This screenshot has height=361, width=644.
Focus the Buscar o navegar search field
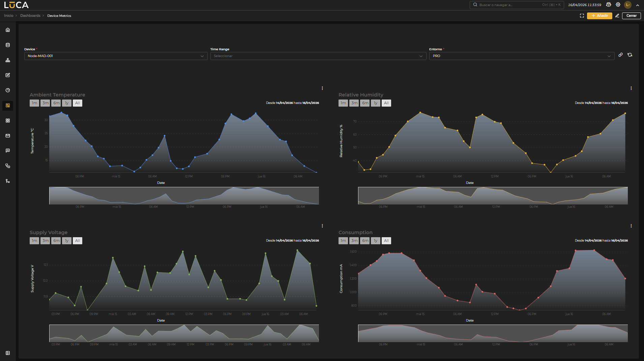[x=517, y=5]
